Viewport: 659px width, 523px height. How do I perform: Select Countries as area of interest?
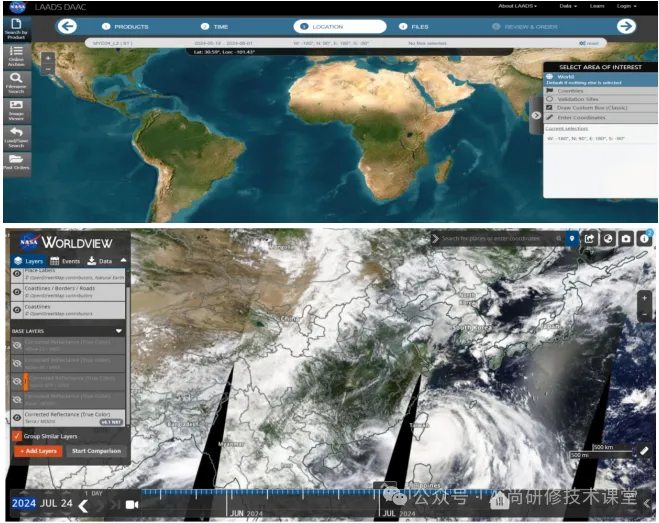pyautogui.click(x=600, y=90)
